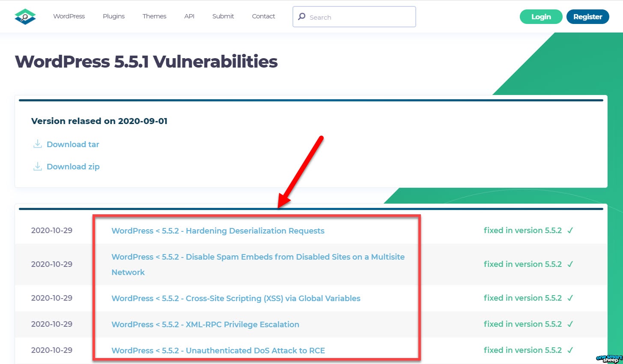Click the WPScan site logo
Viewport: 623px width, 364px height.
[x=25, y=17]
